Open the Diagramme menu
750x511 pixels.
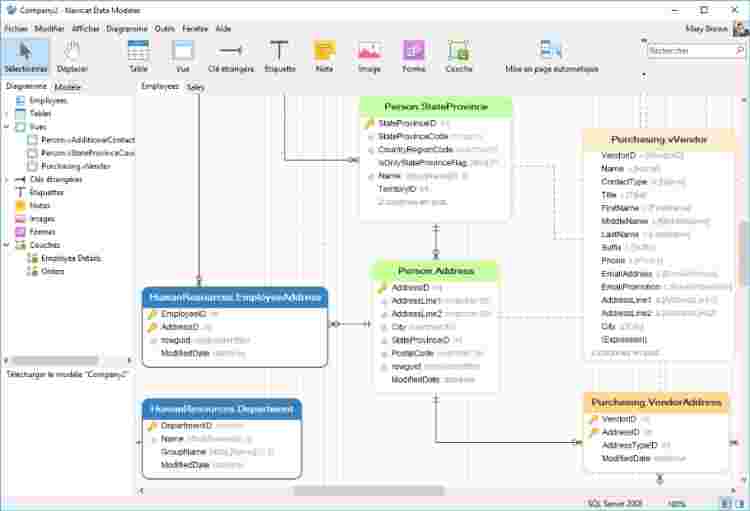127,29
